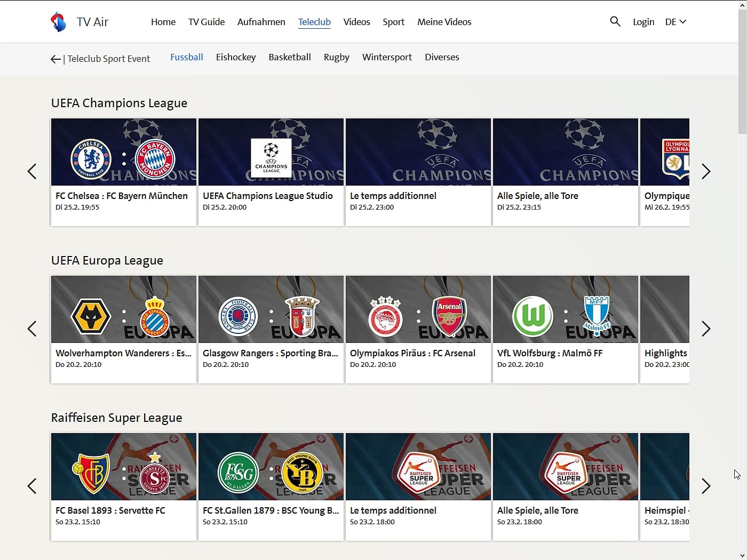Open the Wolverhampton Wanderers match thumbnail
This screenshot has width=747, height=560.
tap(124, 309)
